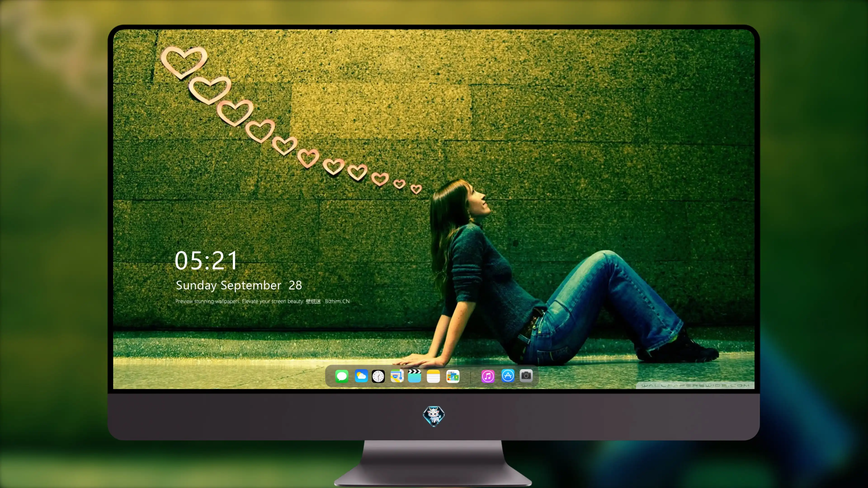Click the Bizhimi.CN tagline text
This screenshot has height=488, width=868.
(262, 301)
